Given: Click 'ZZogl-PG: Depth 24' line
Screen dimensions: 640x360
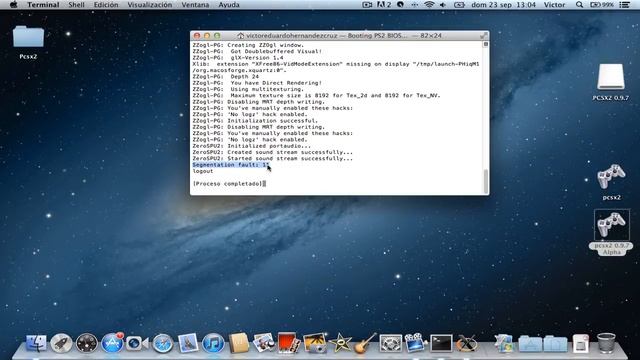Looking at the screenshot, I should [x=226, y=77].
